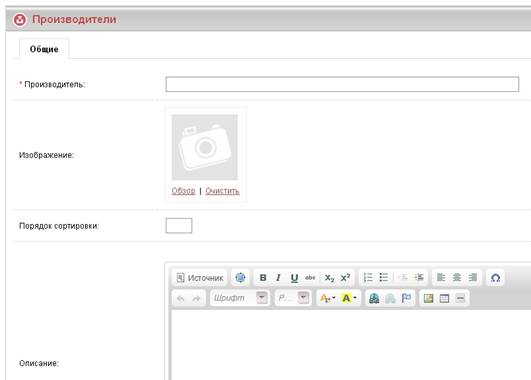The height and width of the screenshot is (380, 531).
Task: Increase the text indent
Action: [419, 278]
